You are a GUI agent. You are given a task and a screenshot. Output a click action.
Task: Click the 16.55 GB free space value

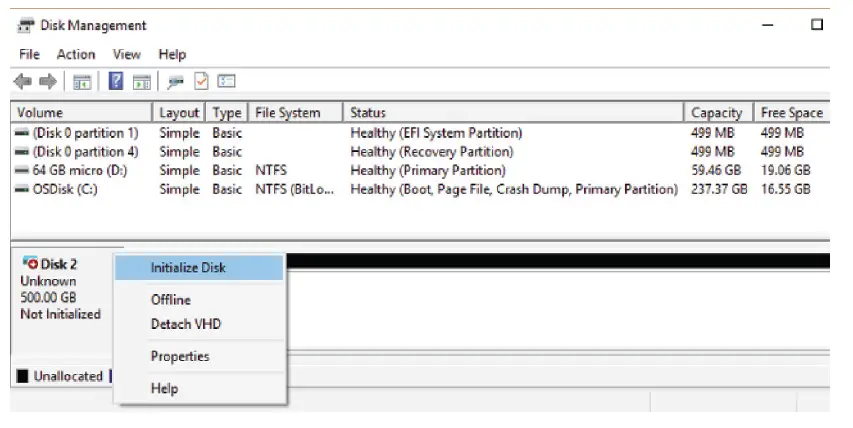pyautogui.click(x=786, y=189)
